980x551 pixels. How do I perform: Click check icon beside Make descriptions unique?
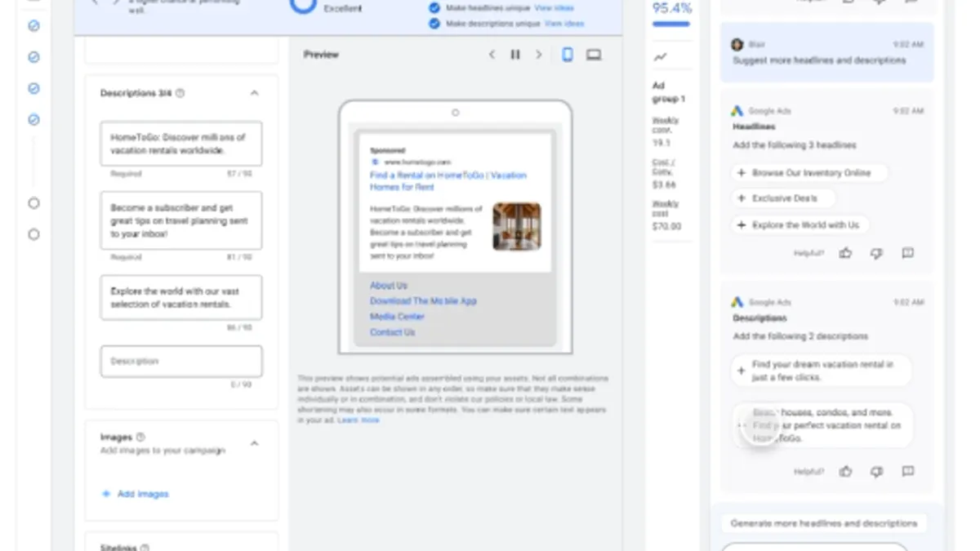click(434, 24)
